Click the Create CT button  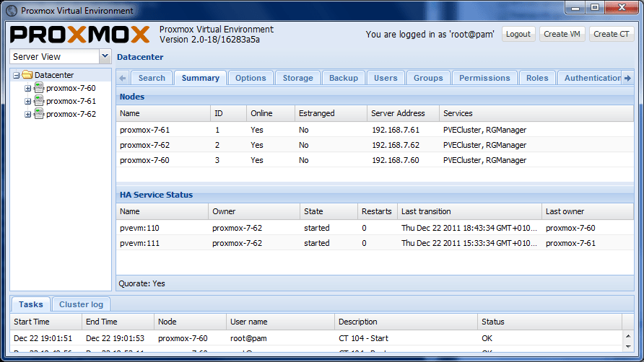611,34
